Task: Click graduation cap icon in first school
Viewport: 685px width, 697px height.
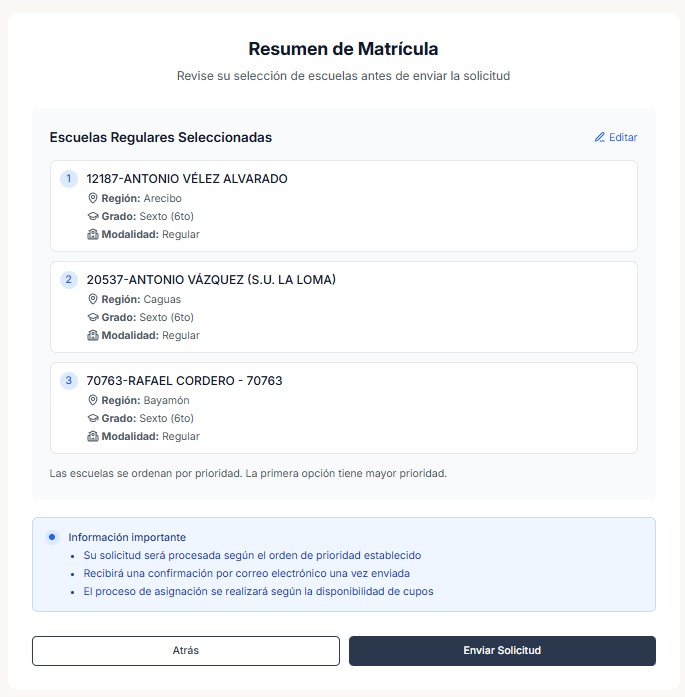Action: pyautogui.click(x=93, y=216)
